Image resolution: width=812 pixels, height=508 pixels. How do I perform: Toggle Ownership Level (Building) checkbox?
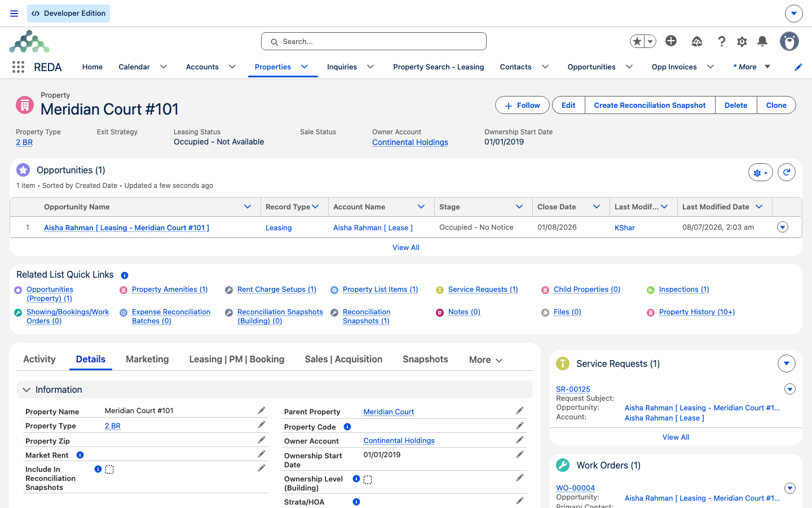point(368,480)
